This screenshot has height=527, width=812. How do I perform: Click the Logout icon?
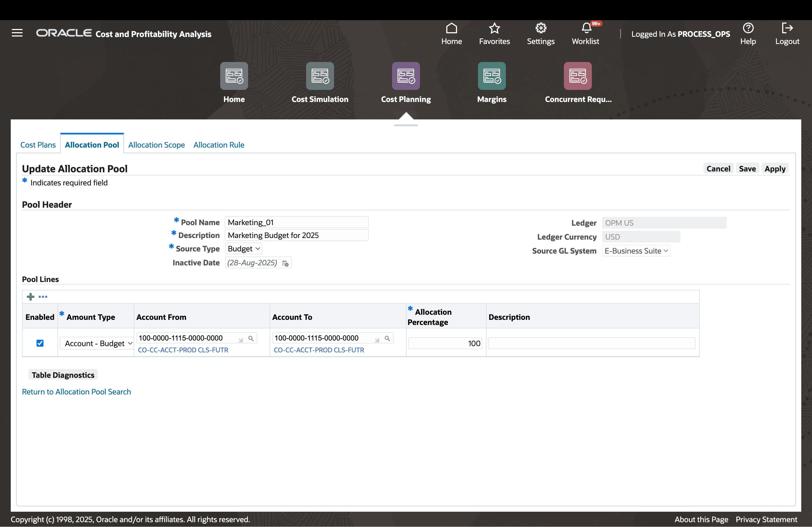tap(787, 28)
